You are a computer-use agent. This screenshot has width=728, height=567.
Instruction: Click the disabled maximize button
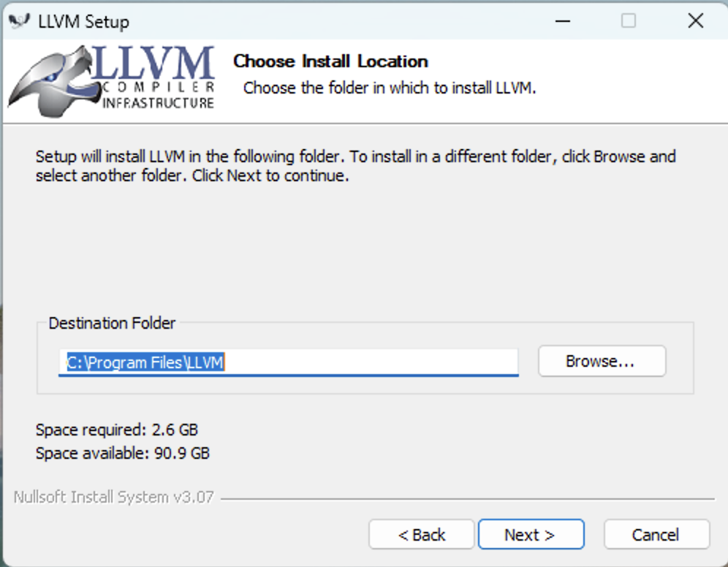(x=628, y=21)
